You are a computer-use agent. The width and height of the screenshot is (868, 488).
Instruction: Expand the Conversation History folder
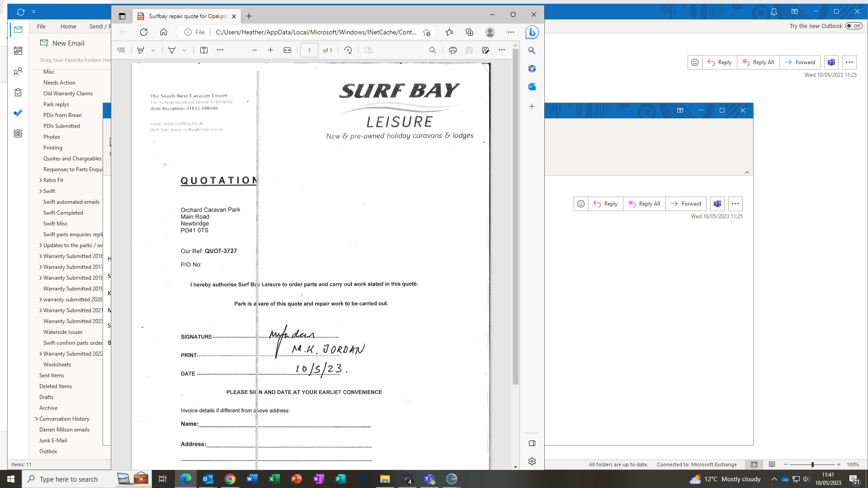[x=37, y=419]
